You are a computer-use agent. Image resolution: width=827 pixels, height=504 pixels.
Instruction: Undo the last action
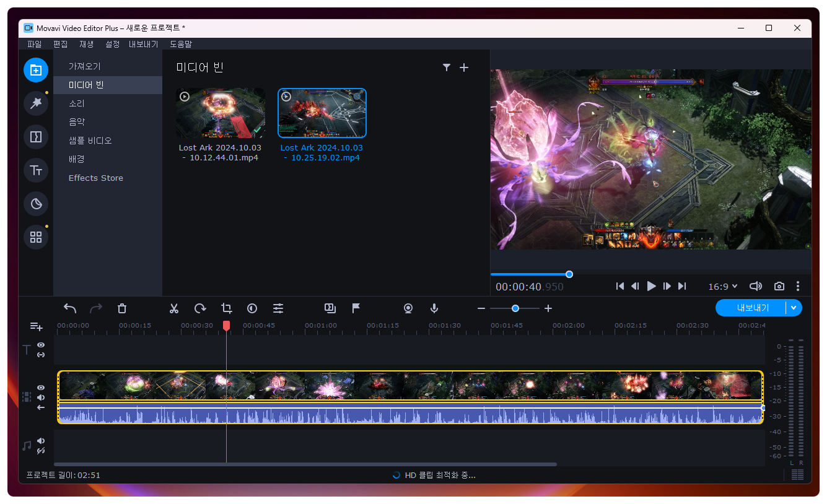pos(70,308)
